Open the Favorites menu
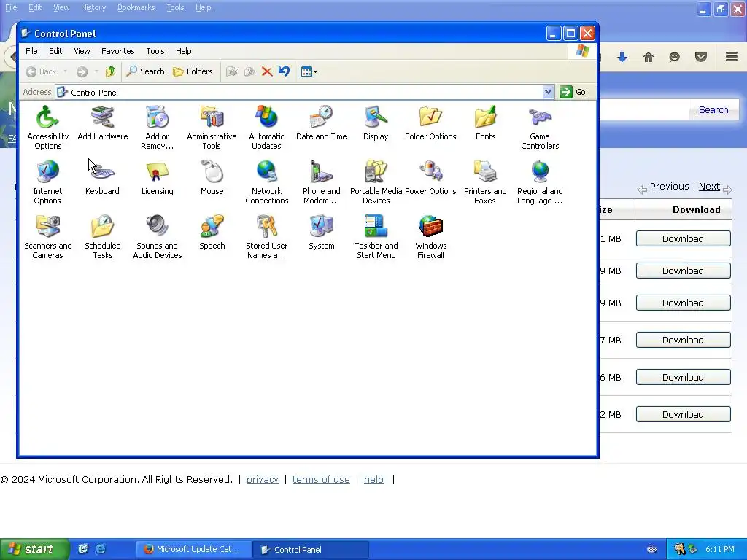This screenshot has width=747, height=560. 117,51
